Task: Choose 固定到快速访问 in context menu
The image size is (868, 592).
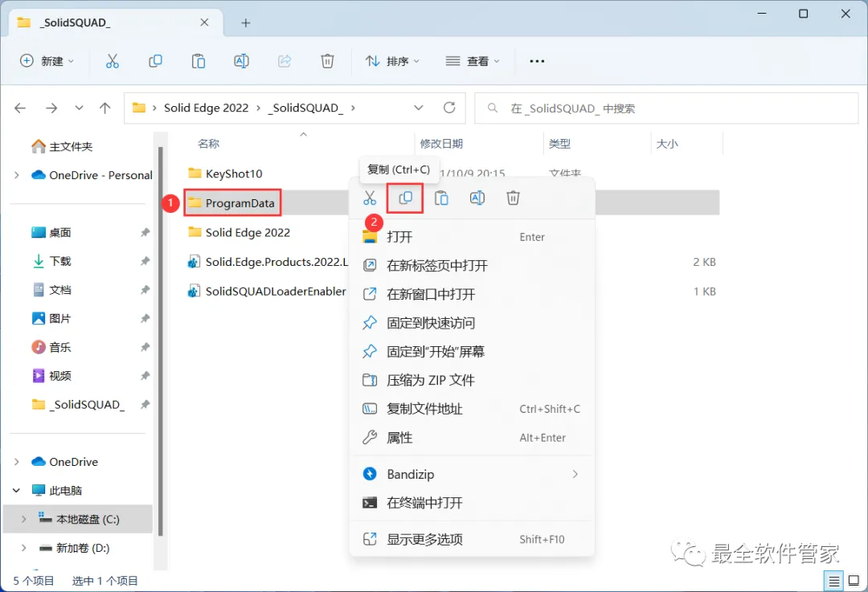Action: coord(473,323)
